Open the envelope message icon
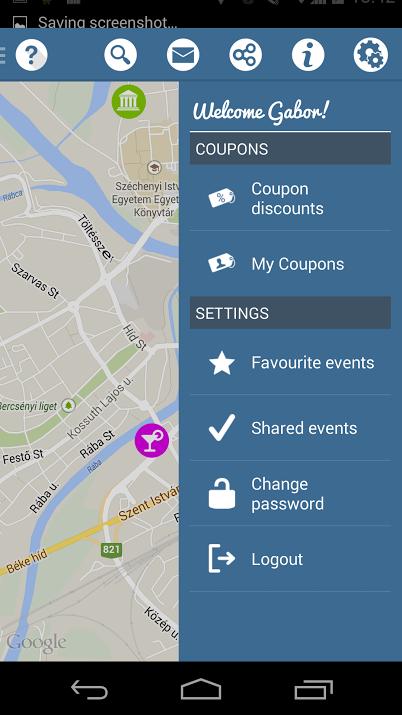Image resolution: width=402 pixels, height=715 pixels. [183, 55]
